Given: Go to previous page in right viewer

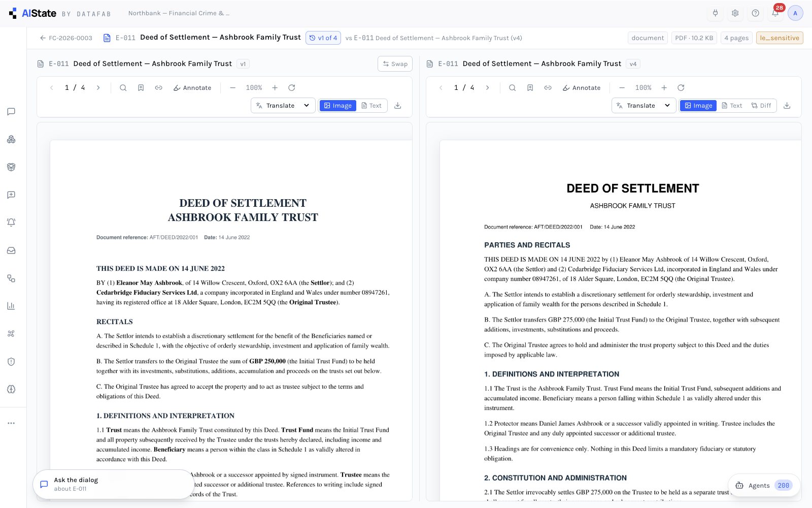Looking at the screenshot, I should [441, 88].
